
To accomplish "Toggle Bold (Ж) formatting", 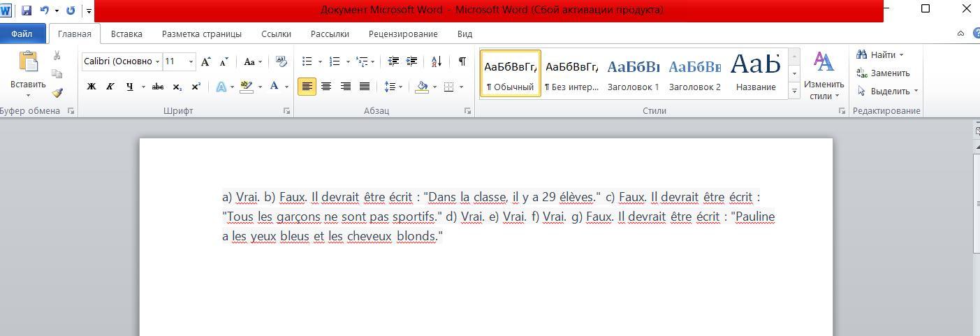I will (x=91, y=87).
